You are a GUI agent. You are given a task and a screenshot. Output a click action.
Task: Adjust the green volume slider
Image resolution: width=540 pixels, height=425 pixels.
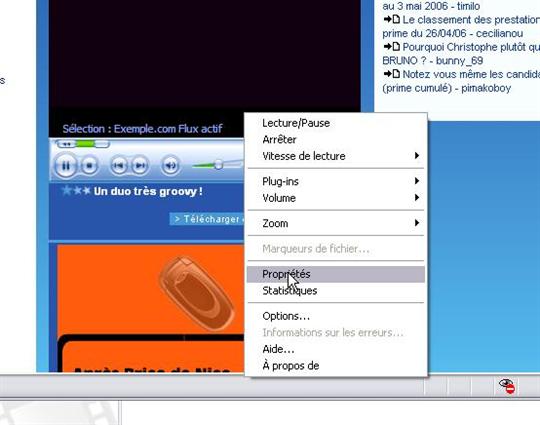(218, 165)
